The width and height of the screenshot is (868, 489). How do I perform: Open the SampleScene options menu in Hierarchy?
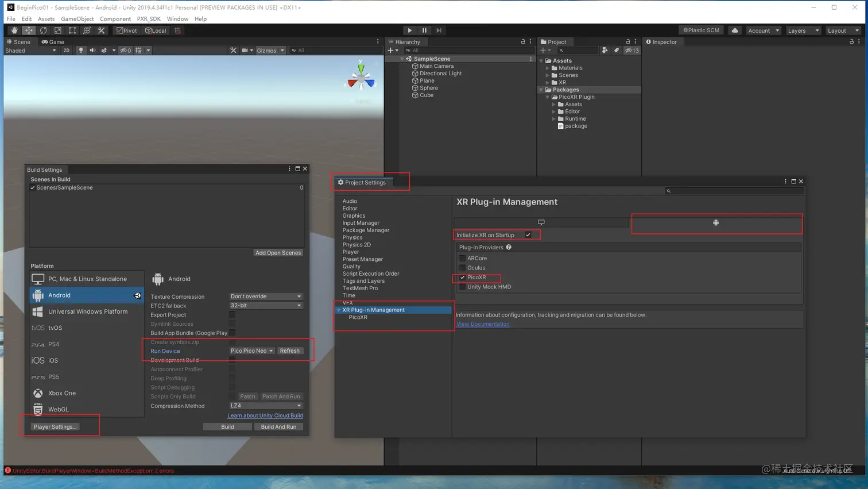point(531,59)
